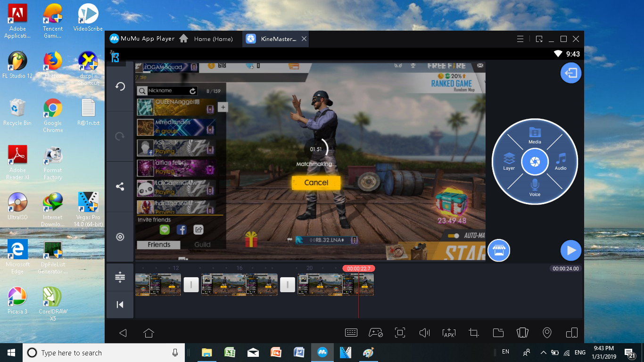Viewport: 644px width, 362px height.
Task: Click the Android back button in MuMu
Action: (x=123, y=333)
